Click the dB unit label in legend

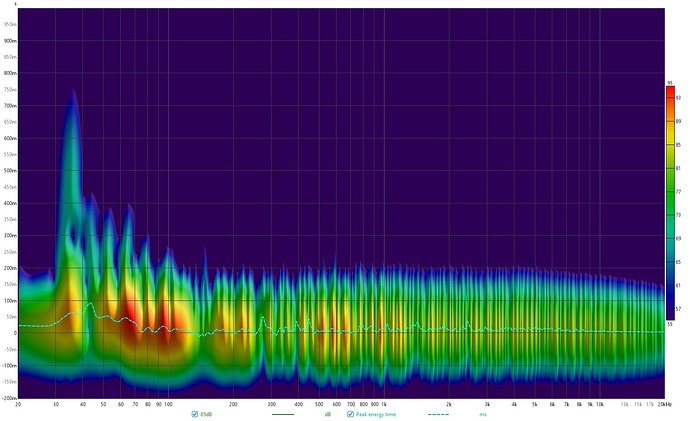(x=329, y=414)
